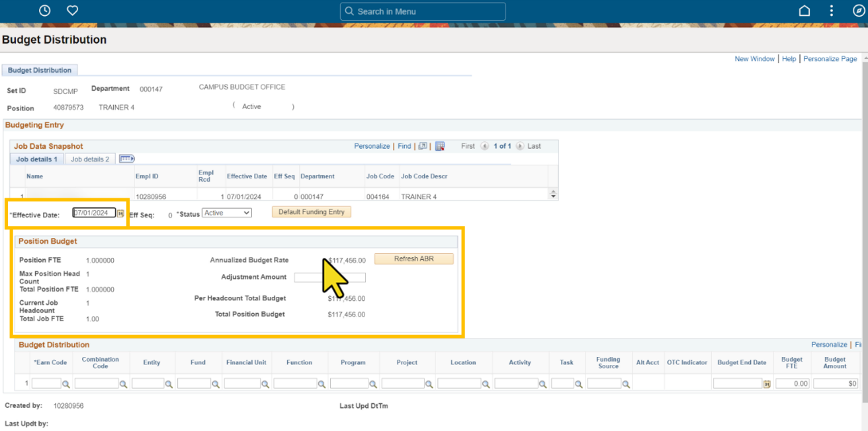Open Favorites heart icon
Screen dimensions: 868x431
coord(73,11)
